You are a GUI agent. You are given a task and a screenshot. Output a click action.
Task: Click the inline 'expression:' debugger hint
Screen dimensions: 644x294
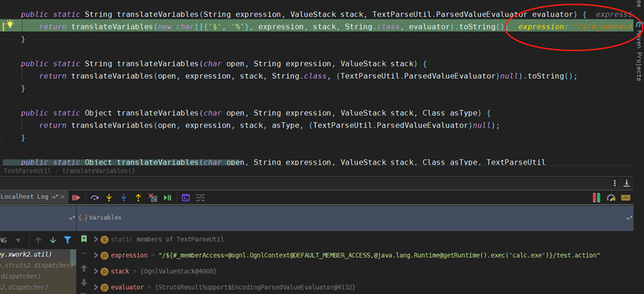click(542, 27)
